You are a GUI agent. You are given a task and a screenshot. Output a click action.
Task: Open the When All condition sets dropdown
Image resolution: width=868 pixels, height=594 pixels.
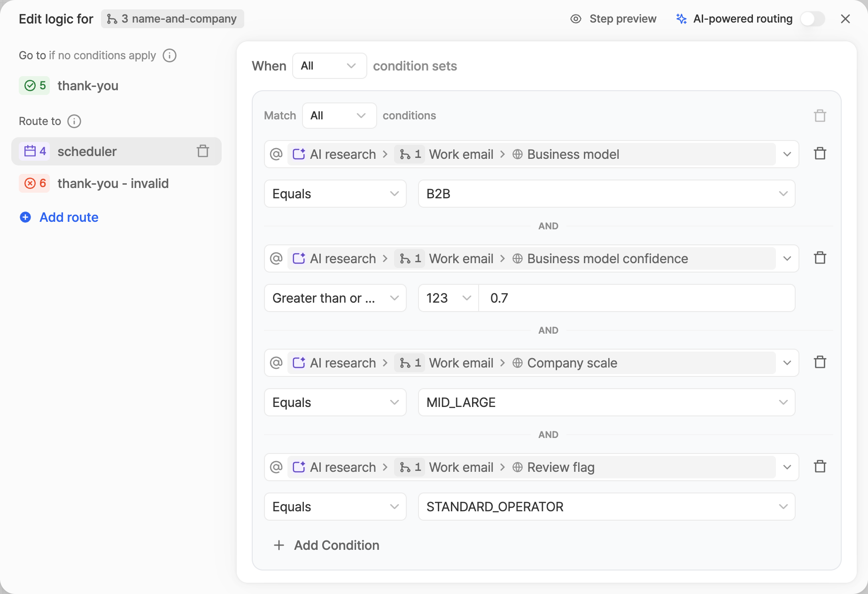click(329, 66)
